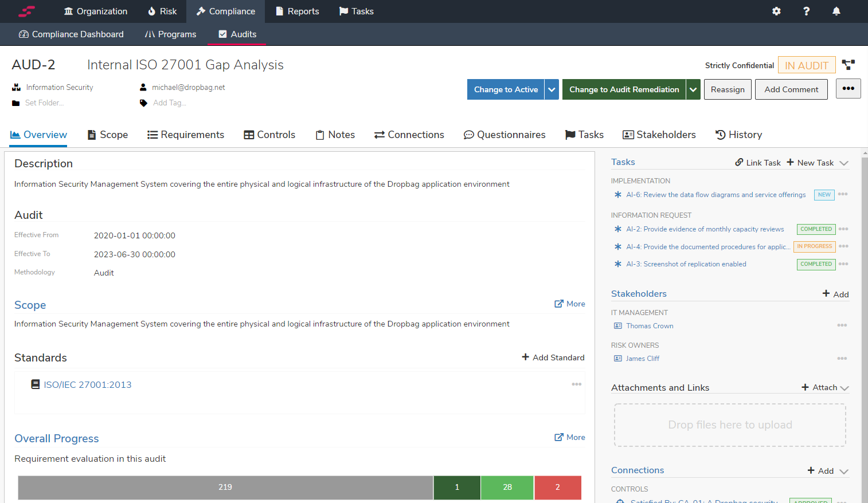
Task: Click the hierarchy diagram icon beside IN AUDIT
Action: pos(849,65)
